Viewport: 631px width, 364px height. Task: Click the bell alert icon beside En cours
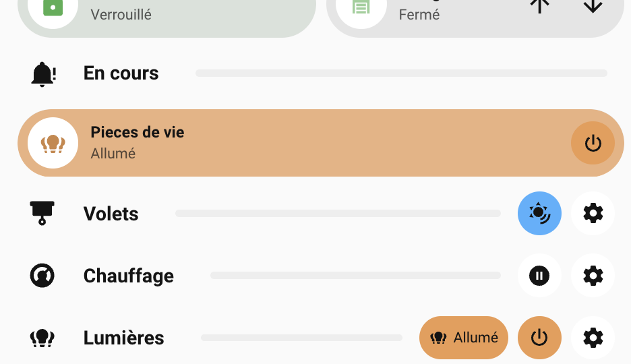coord(43,73)
